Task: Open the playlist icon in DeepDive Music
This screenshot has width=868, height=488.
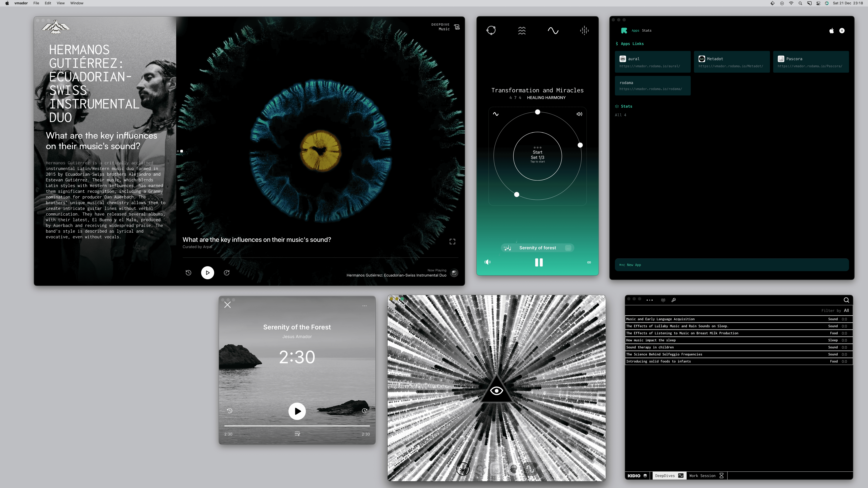Action: coord(457,27)
